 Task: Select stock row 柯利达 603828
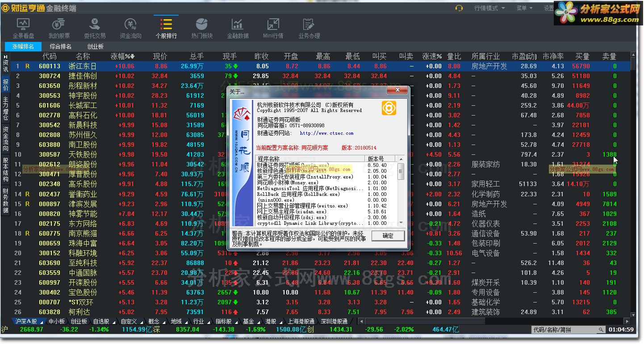(x=320, y=312)
